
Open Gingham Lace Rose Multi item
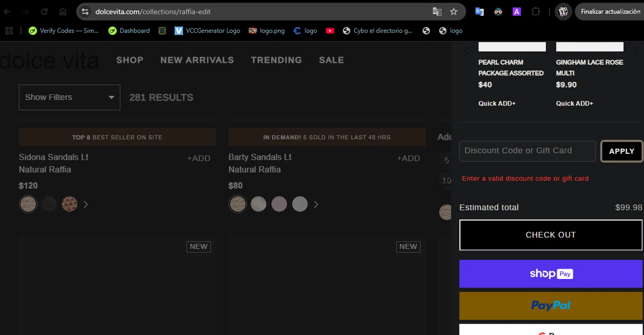[589, 67]
